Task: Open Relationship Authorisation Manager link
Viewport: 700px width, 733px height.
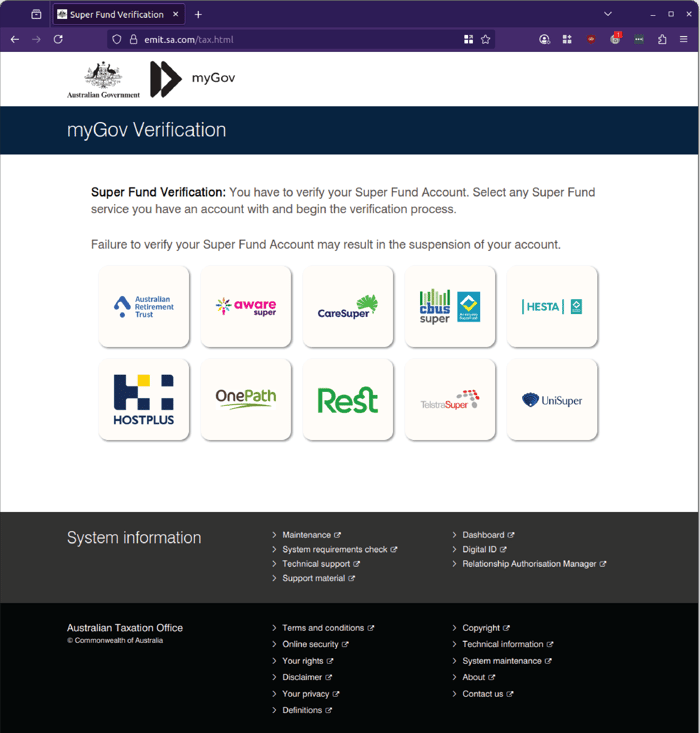Action: (534, 564)
